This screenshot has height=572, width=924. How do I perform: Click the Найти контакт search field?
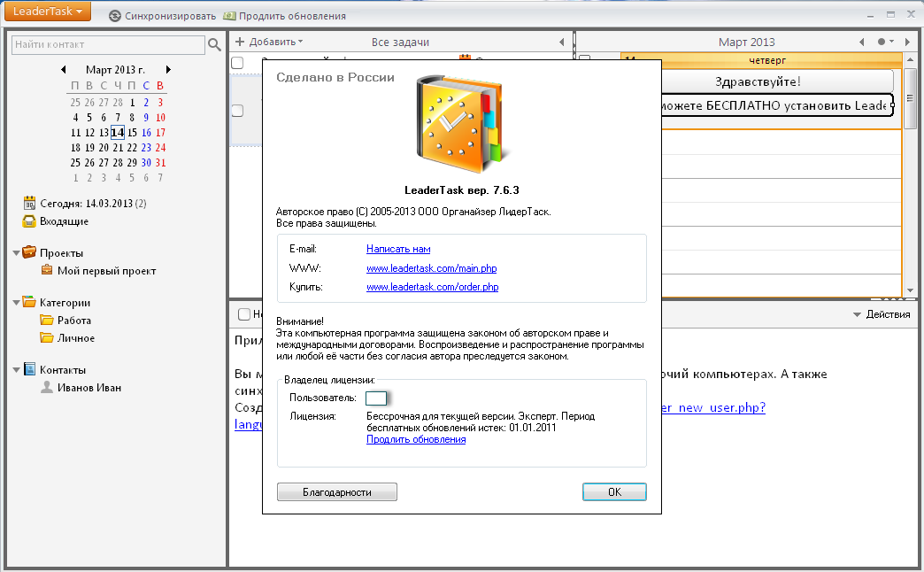click(108, 44)
